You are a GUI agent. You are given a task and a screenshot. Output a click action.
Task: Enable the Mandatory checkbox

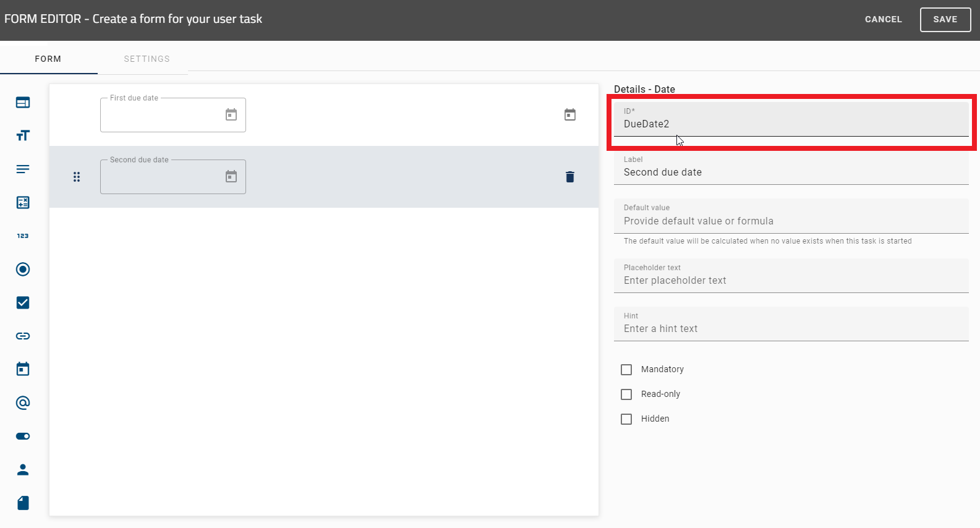(x=626, y=370)
